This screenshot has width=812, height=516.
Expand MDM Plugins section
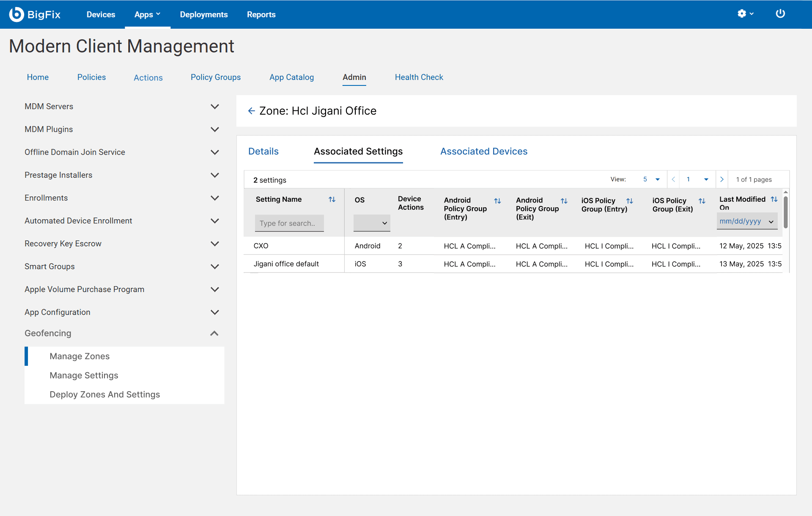215,129
